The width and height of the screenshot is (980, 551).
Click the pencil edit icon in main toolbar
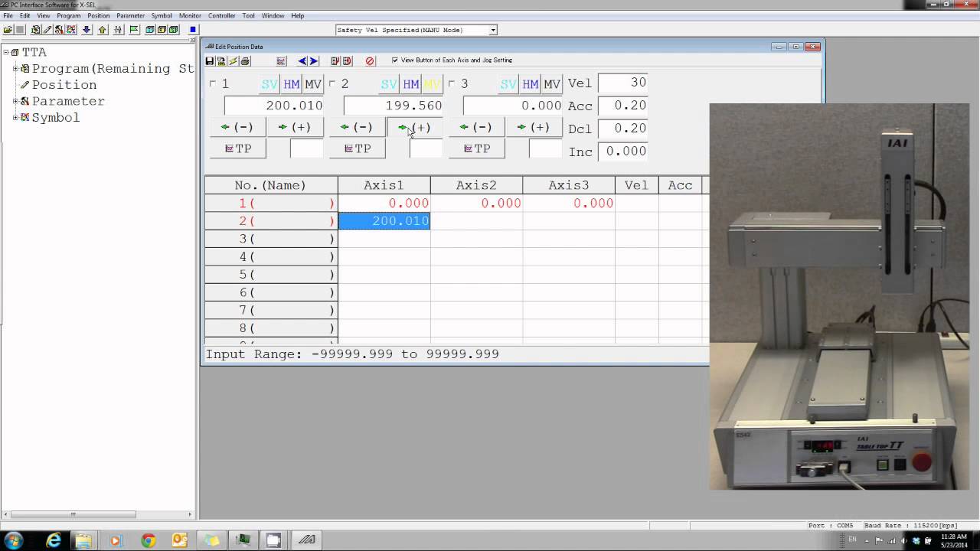[47, 30]
